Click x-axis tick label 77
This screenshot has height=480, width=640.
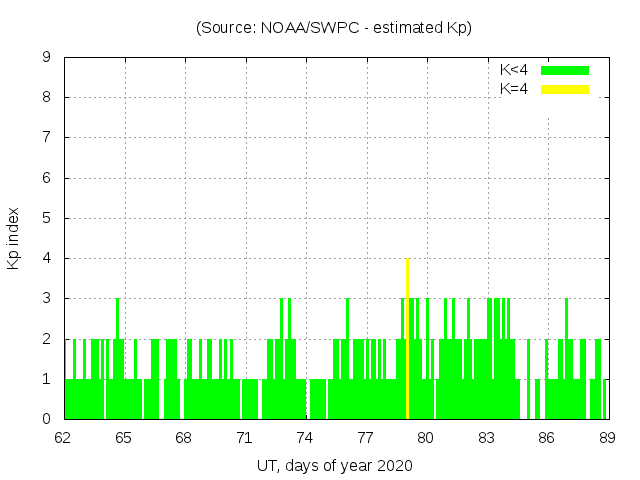coord(365,438)
